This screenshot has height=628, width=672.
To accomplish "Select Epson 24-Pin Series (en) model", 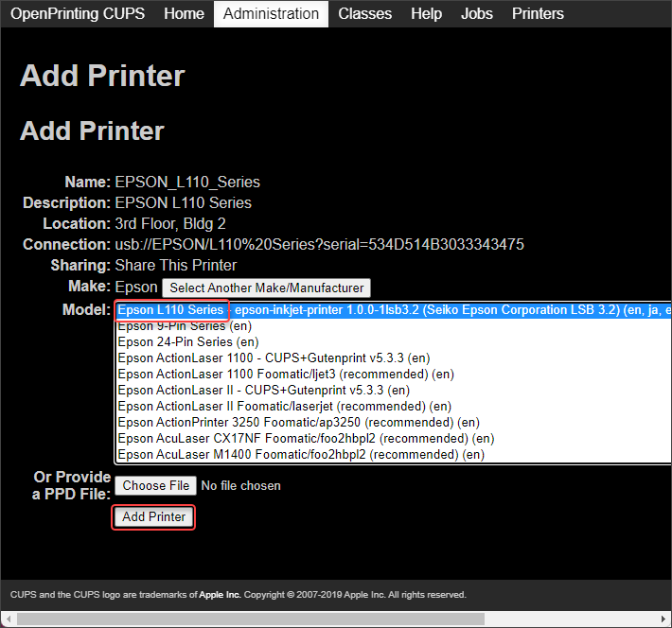I will [394, 341].
